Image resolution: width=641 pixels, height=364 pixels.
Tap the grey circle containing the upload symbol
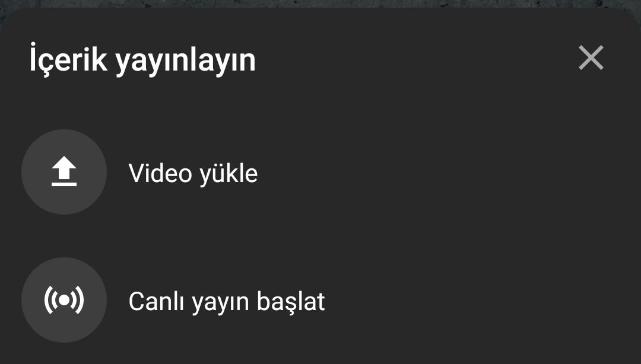[x=64, y=172]
